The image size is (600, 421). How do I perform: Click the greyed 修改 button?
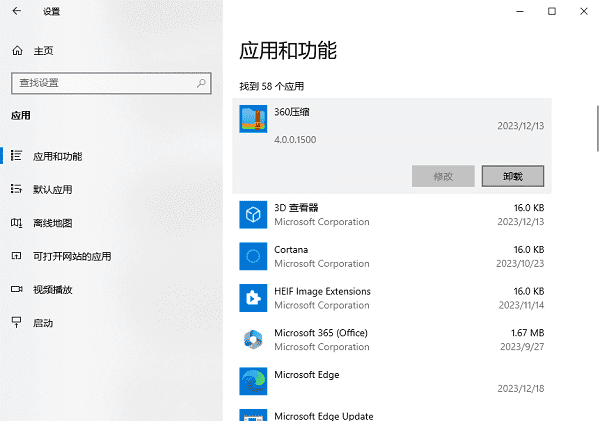[x=443, y=176]
